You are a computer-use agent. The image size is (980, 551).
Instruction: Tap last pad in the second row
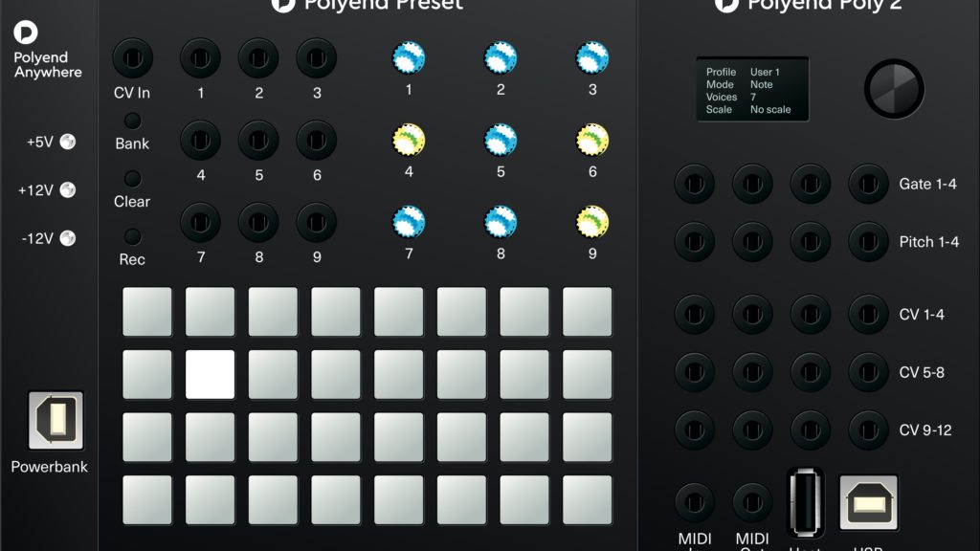pyautogui.click(x=588, y=374)
